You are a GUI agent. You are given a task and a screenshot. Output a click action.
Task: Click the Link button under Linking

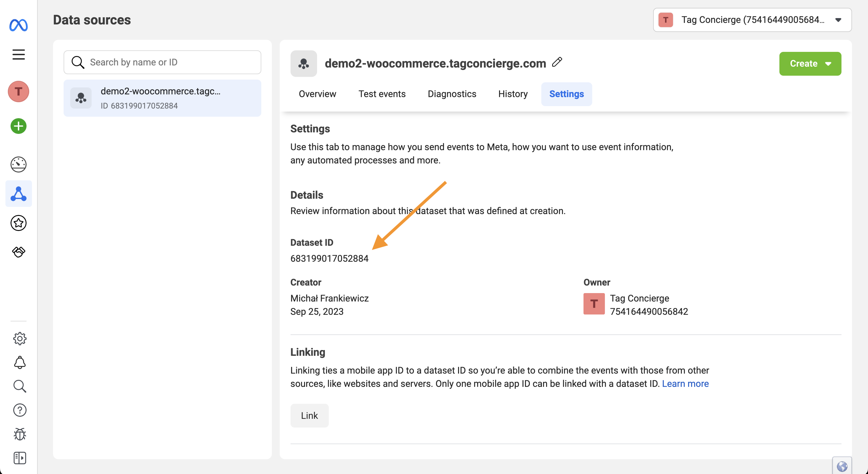tap(309, 415)
